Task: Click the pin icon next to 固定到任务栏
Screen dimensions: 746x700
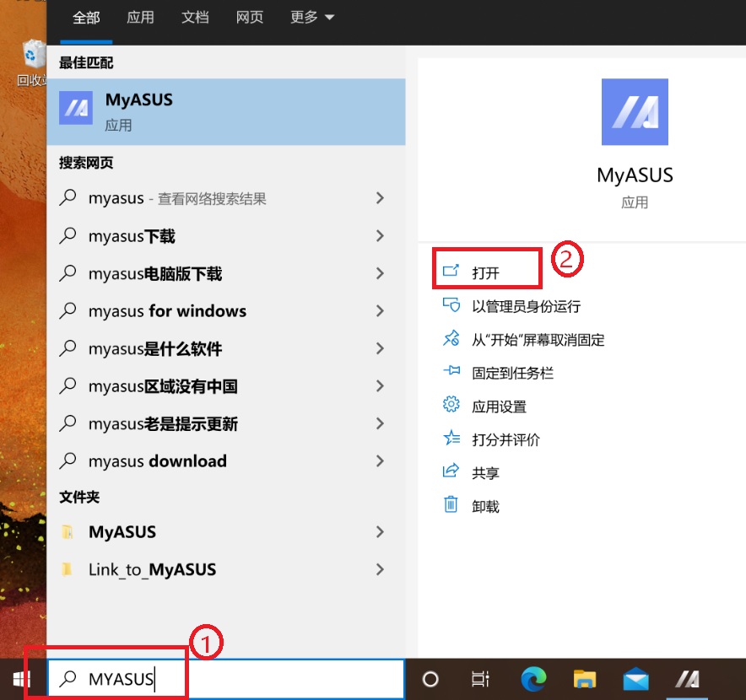Action: 451,370
